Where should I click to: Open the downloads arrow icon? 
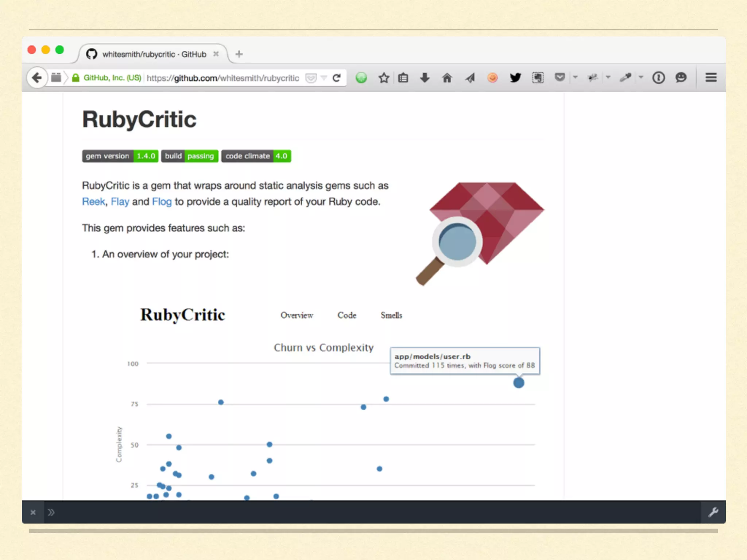(x=425, y=78)
